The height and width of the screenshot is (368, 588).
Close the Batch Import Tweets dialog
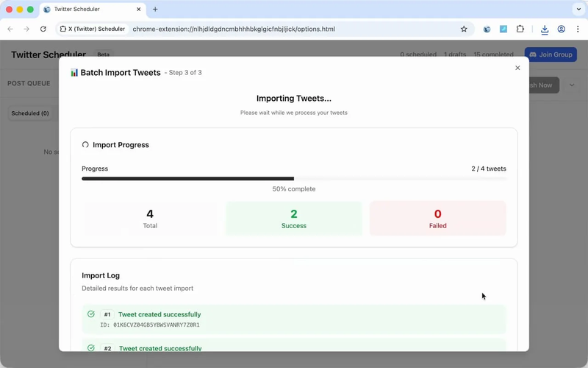click(517, 68)
